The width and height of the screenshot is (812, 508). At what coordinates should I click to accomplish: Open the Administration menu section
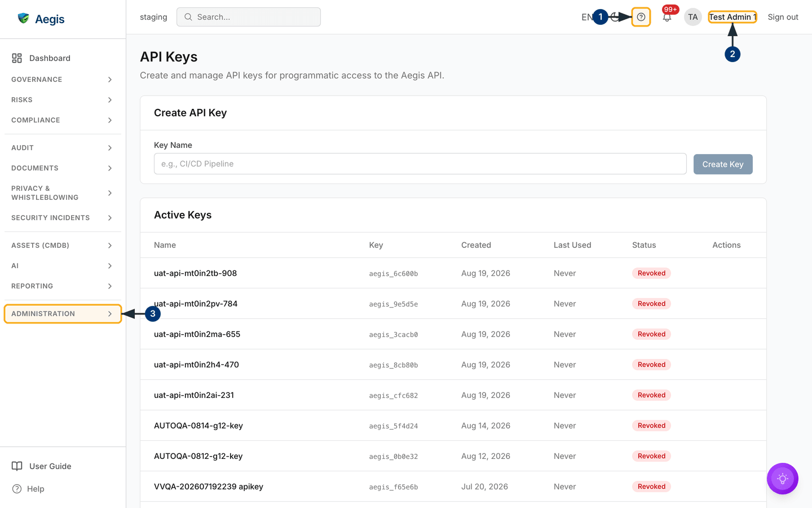pos(63,314)
